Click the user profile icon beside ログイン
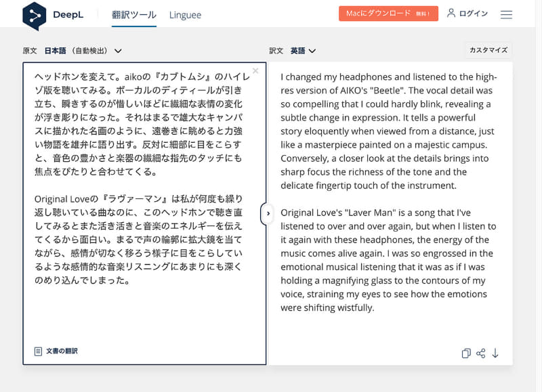This screenshot has width=542, height=392. 451,14
